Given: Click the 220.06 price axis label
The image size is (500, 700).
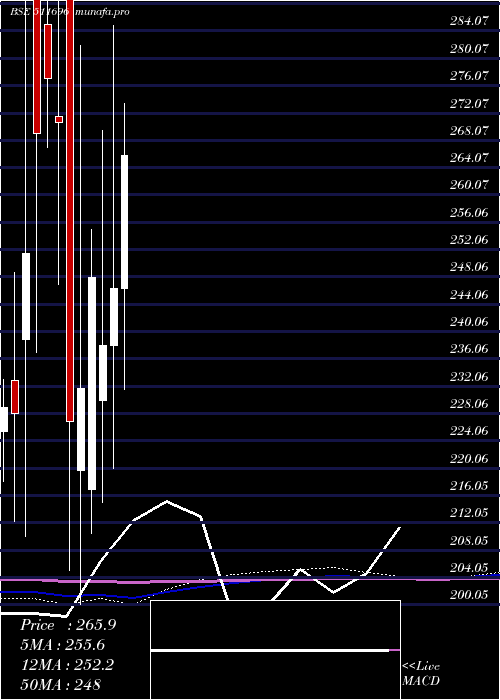Looking at the screenshot, I should (x=469, y=458).
